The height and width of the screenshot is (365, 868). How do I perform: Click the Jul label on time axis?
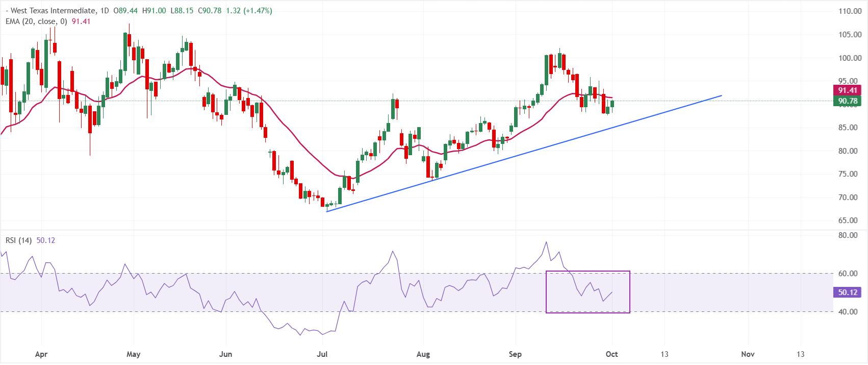coord(322,354)
